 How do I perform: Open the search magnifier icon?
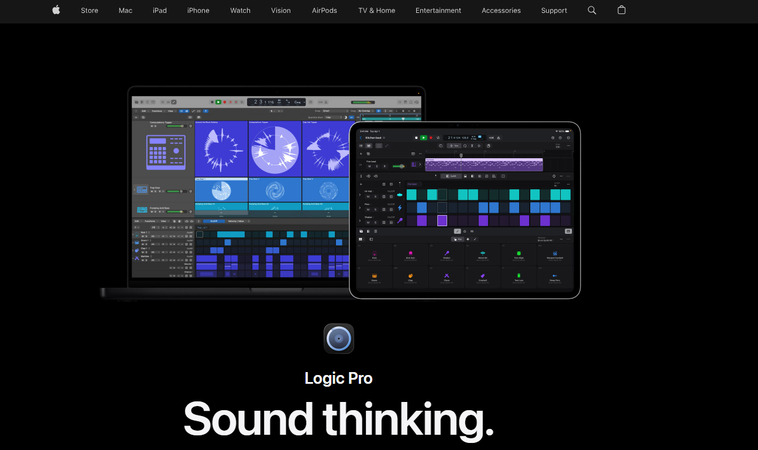(x=592, y=10)
